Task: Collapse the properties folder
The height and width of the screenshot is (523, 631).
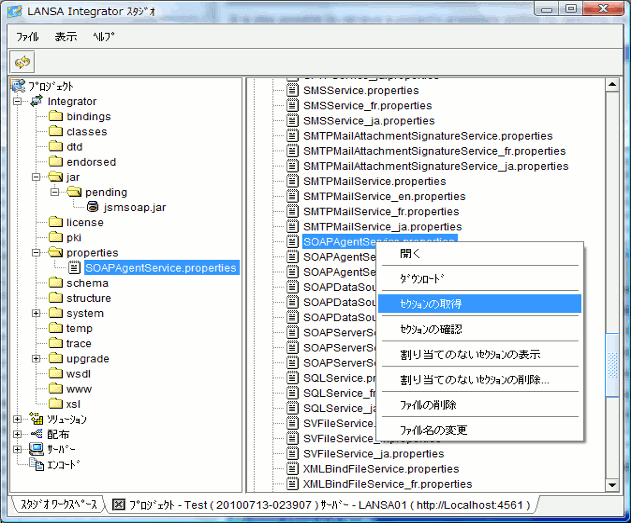Action: (36, 253)
